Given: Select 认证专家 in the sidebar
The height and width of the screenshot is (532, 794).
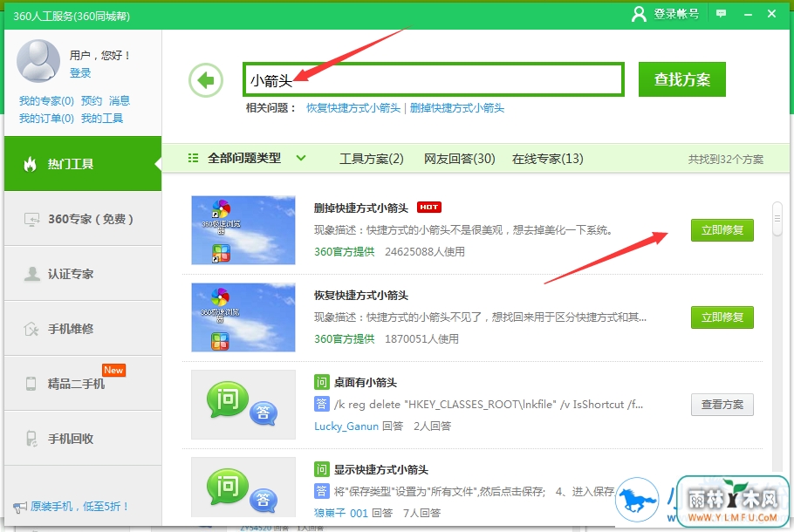Looking at the screenshot, I should (83, 274).
